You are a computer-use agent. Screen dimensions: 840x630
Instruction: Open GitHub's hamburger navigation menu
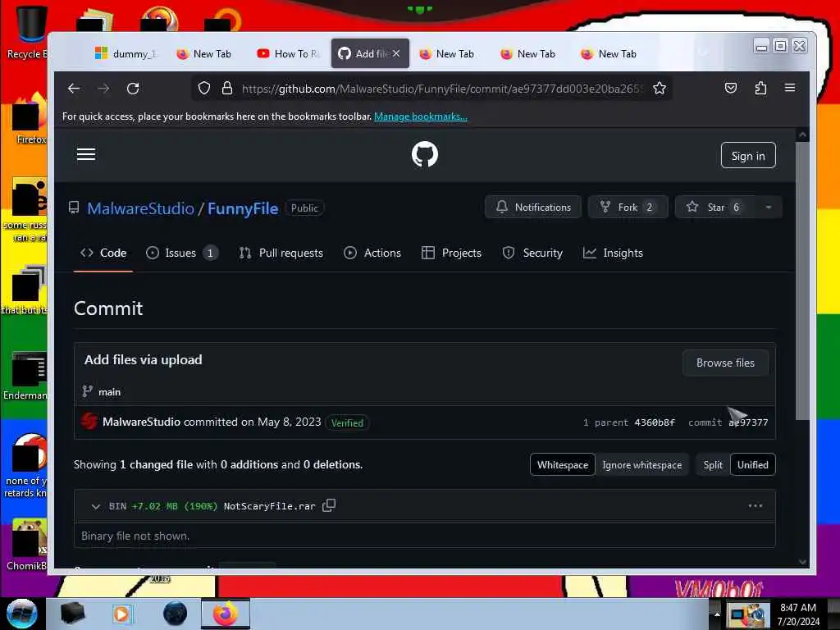85,155
